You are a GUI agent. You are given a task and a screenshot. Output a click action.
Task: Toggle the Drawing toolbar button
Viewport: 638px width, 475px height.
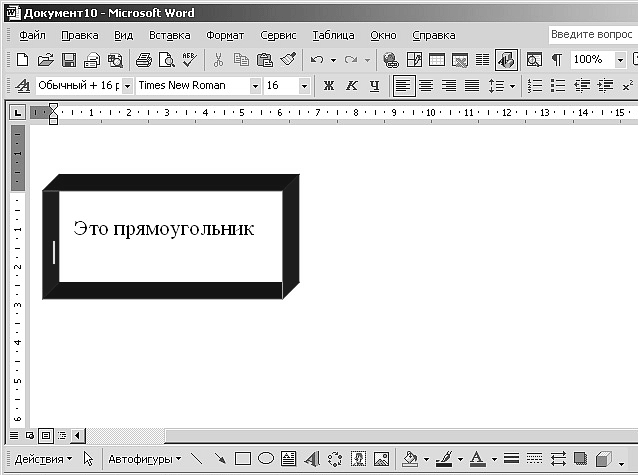(506, 60)
